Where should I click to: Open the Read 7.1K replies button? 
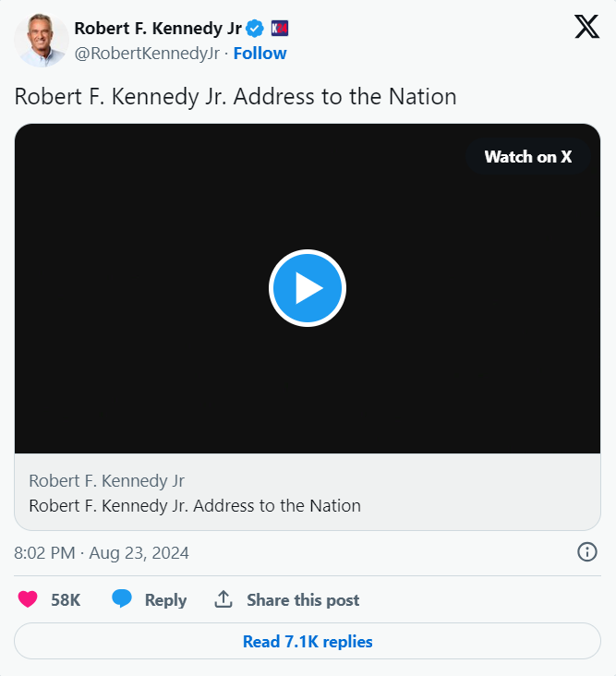point(308,641)
